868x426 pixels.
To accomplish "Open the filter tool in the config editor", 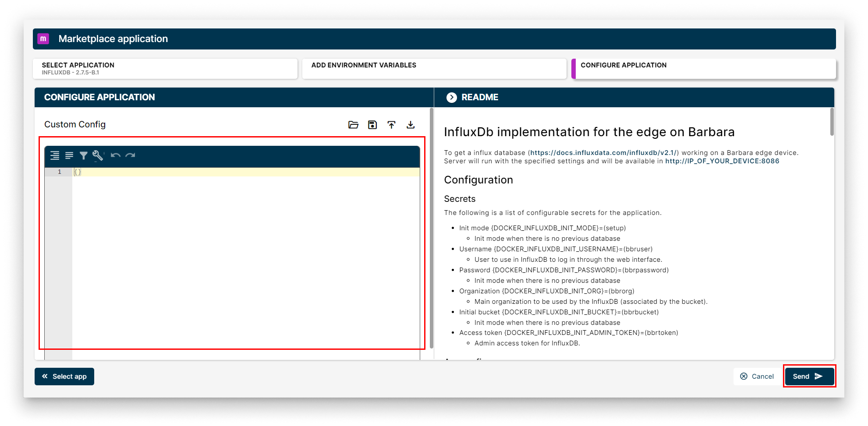I will 83,155.
